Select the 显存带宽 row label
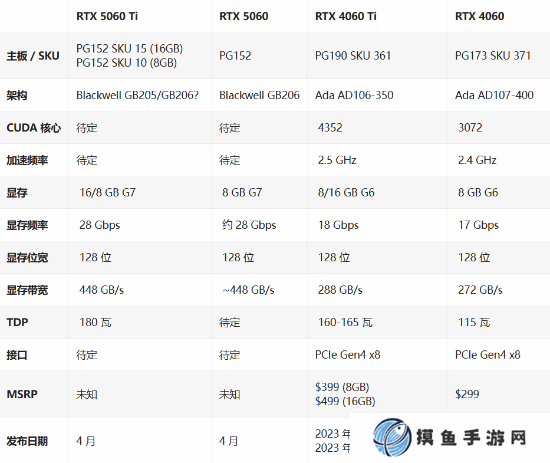This screenshot has height=463, width=550. pos(27,290)
